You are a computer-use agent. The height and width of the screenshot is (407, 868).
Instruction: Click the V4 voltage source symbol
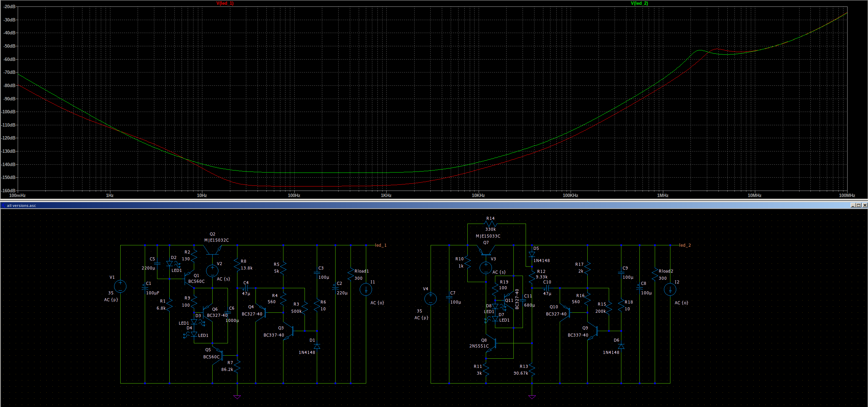tap(431, 299)
